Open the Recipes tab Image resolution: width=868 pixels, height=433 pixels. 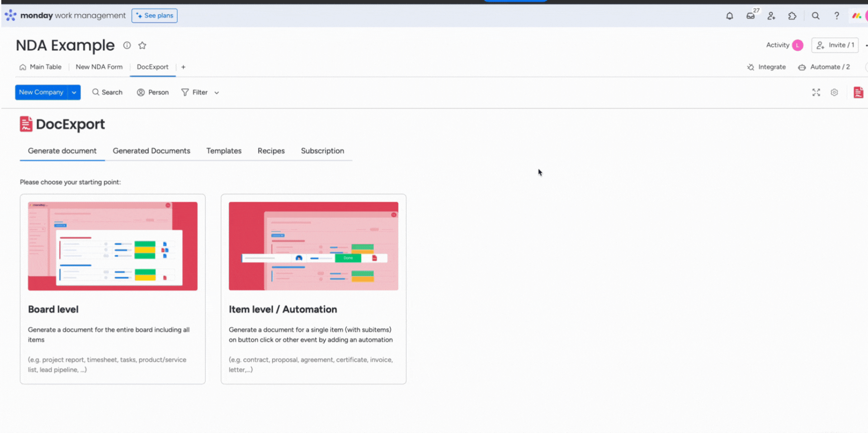271,151
